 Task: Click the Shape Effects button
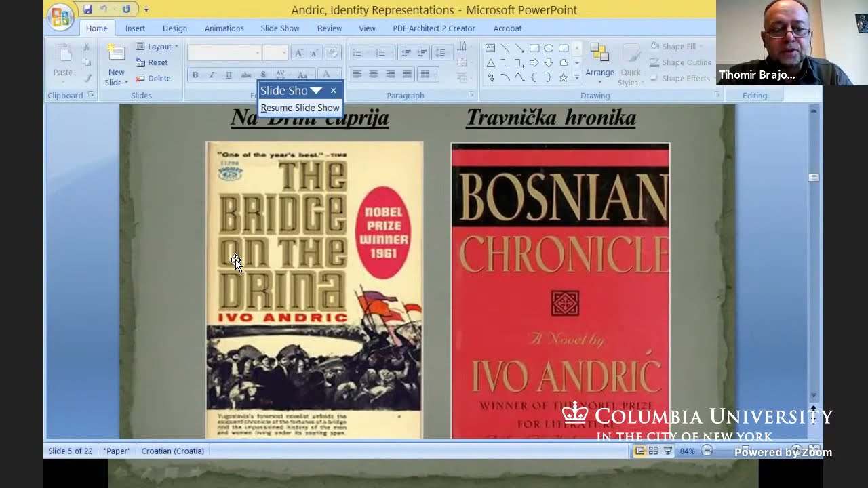[x=680, y=78]
